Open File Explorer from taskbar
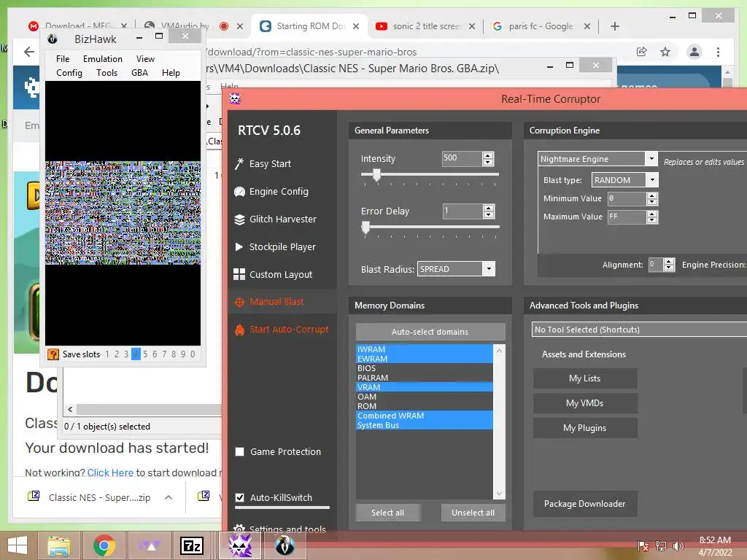The width and height of the screenshot is (747, 560). (x=58, y=545)
